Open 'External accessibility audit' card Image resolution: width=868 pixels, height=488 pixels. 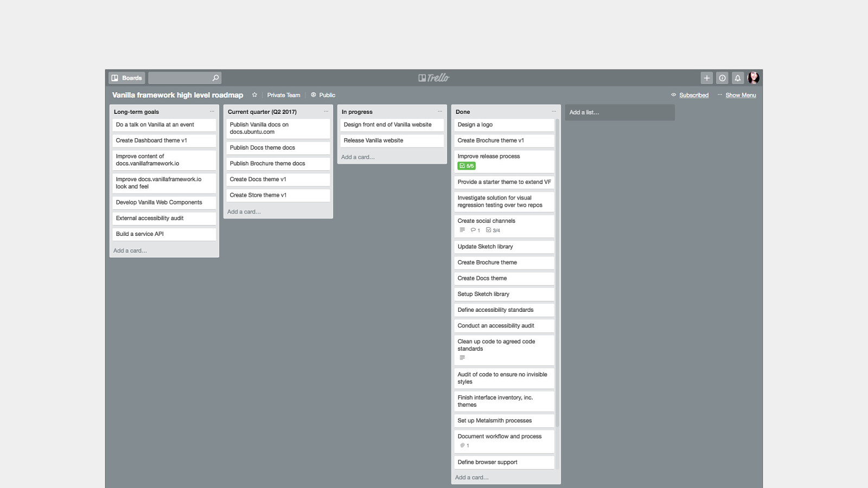coord(164,218)
